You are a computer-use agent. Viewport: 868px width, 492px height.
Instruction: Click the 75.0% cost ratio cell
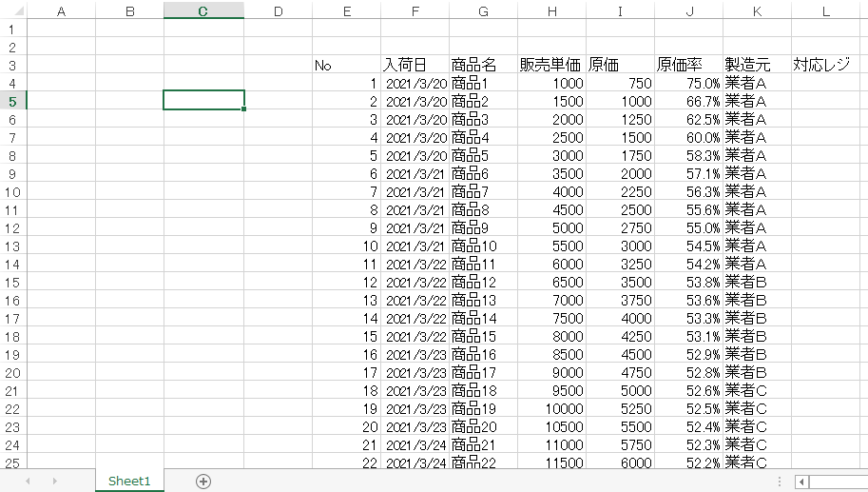coord(688,83)
